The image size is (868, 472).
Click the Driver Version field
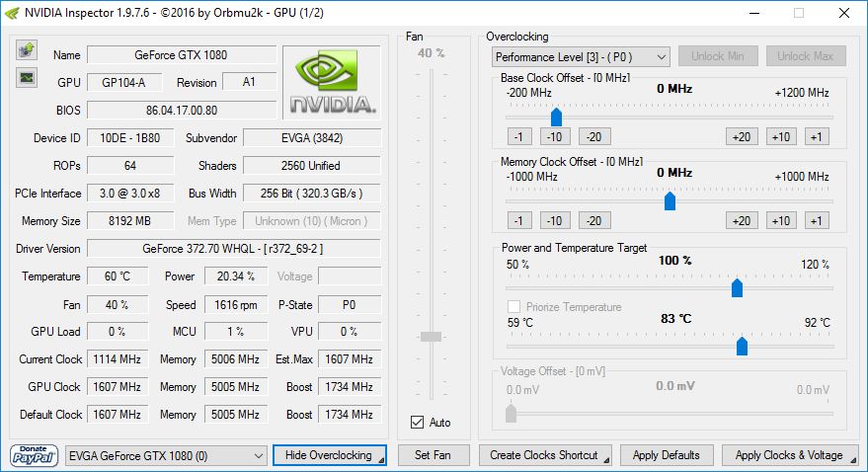click(x=234, y=249)
